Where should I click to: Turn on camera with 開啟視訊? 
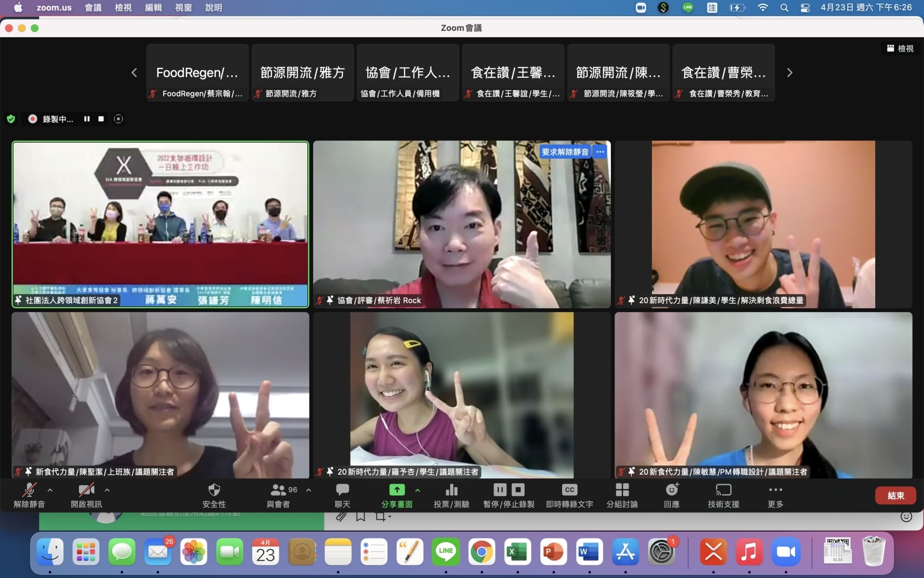pos(86,495)
